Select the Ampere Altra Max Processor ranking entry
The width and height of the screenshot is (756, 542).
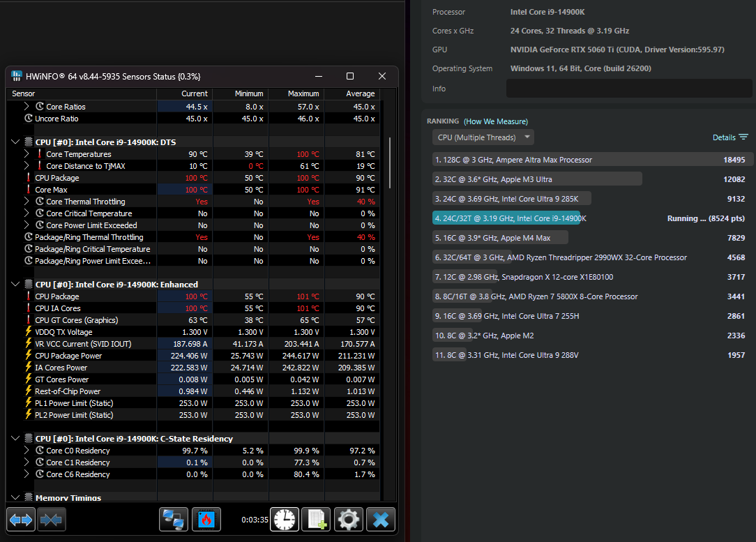(x=591, y=160)
